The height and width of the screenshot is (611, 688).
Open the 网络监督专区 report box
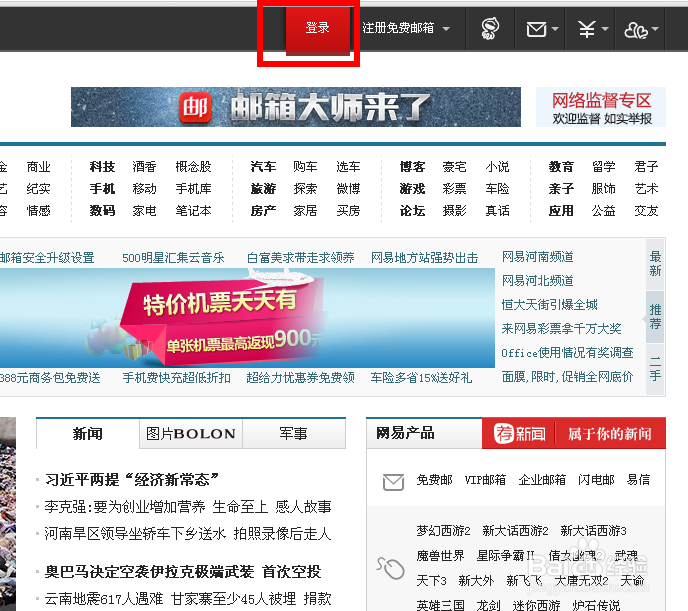(x=601, y=107)
